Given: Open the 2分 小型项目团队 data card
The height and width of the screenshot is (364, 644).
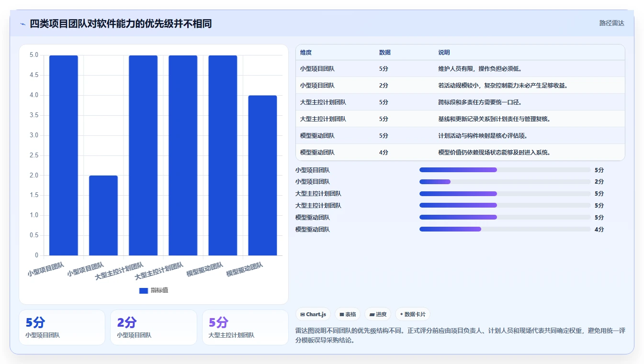Looking at the screenshot, I should click(154, 327).
